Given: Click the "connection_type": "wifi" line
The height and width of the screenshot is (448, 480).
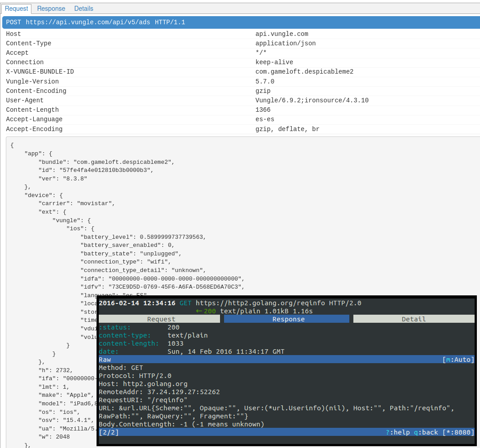Looking at the screenshot, I should pyautogui.click(x=126, y=262).
